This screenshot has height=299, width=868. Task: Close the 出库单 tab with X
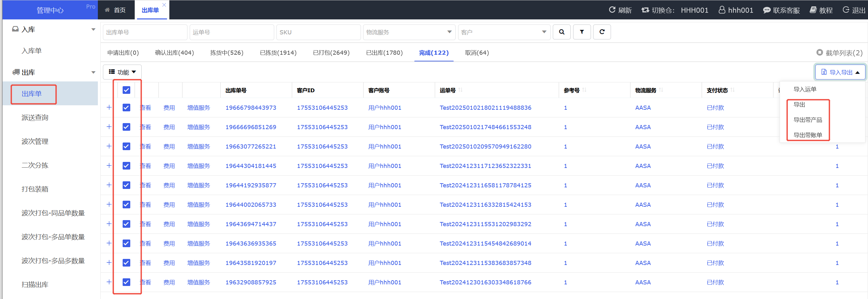164,5
